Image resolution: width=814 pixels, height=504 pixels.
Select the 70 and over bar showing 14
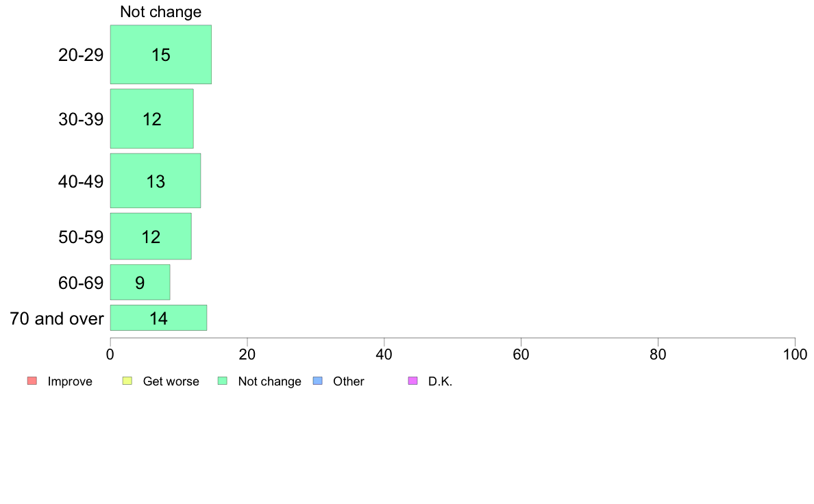(x=158, y=318)
